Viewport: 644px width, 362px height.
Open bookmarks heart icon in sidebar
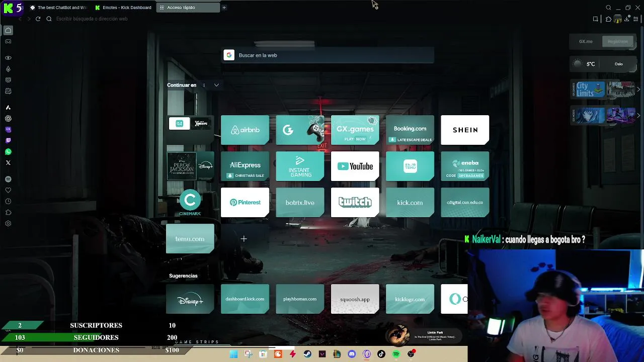click(x=8, y=190)
